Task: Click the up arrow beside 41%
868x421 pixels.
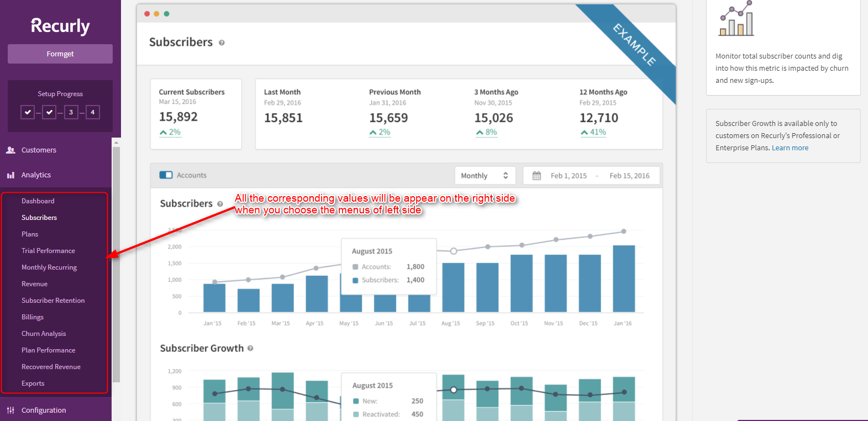Action: point(584,133)
